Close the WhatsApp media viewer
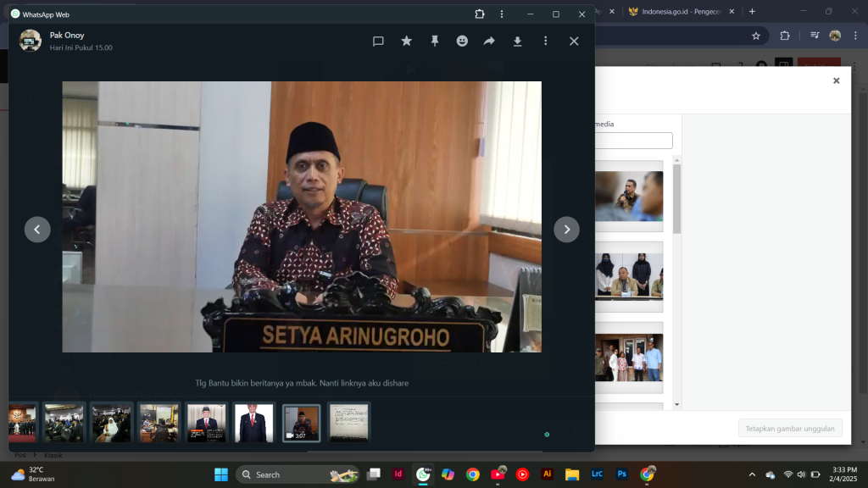The width and height of the screenshot is (868, 488). pos(574,41)
